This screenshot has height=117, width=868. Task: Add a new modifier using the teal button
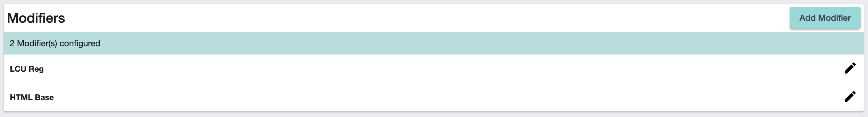[825, 18]
